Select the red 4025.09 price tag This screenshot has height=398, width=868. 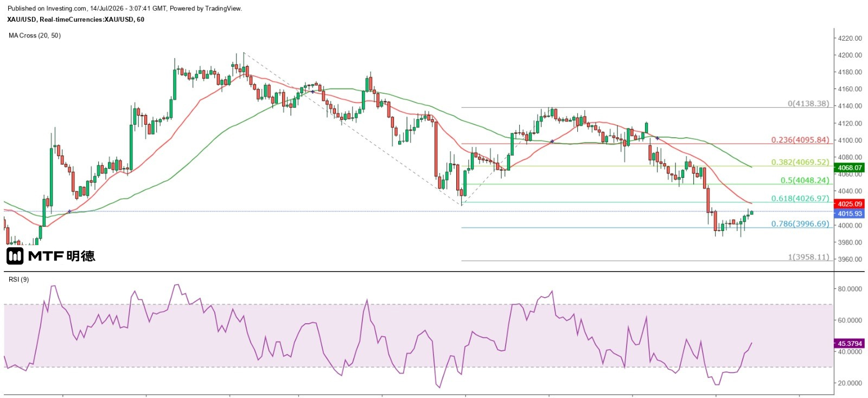(850, 204)
